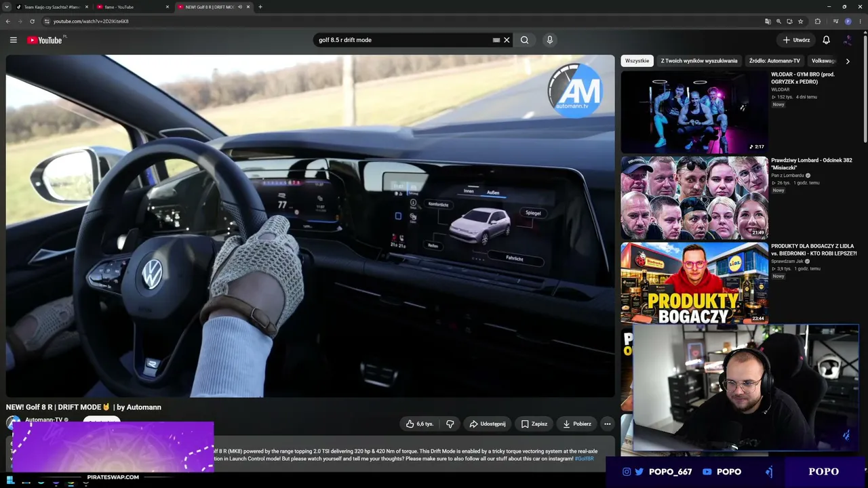Click the YouTube search input field

tap(403, 40)
